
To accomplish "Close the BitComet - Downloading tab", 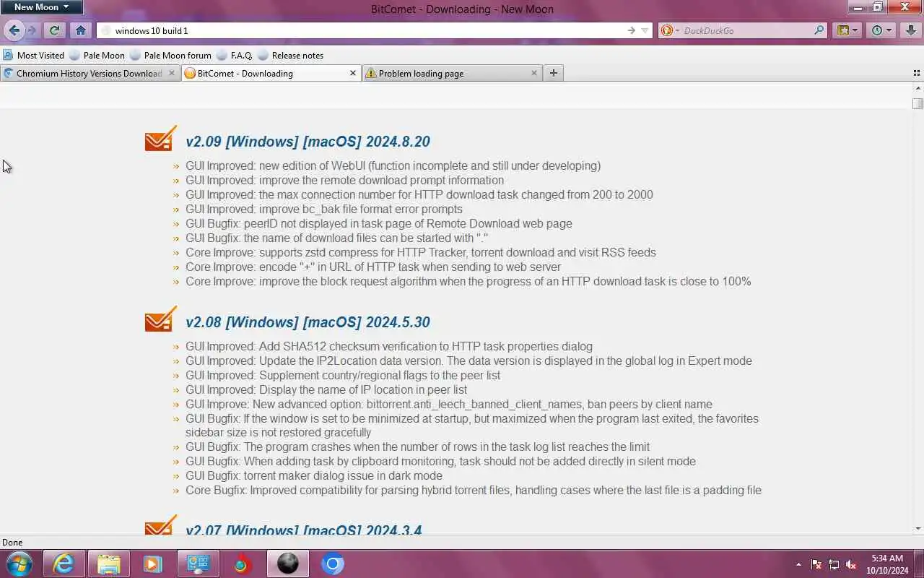I will [353, 73].
